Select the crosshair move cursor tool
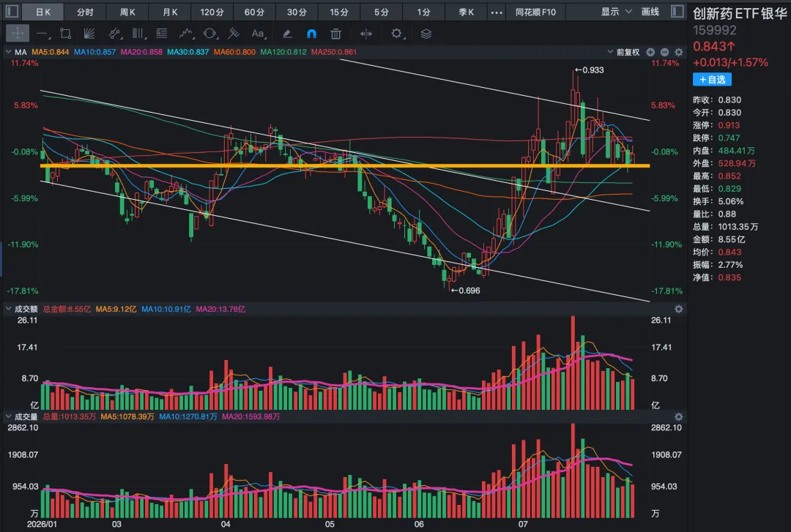 [17, 34]
